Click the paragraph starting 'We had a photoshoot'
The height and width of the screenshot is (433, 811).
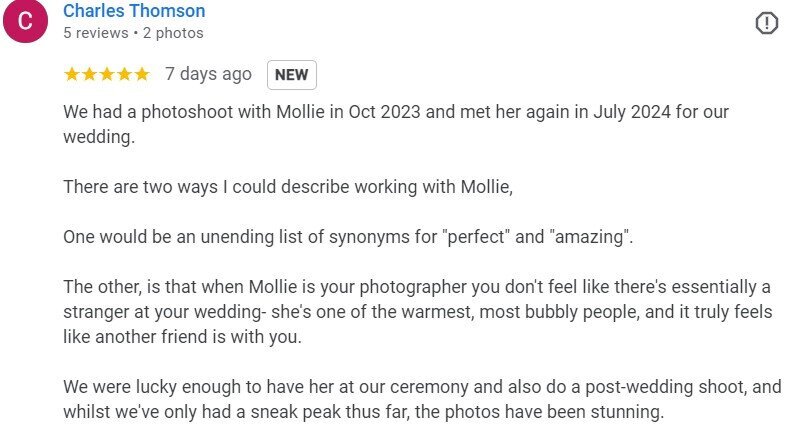pyautogui.click(x=396, y=124)
